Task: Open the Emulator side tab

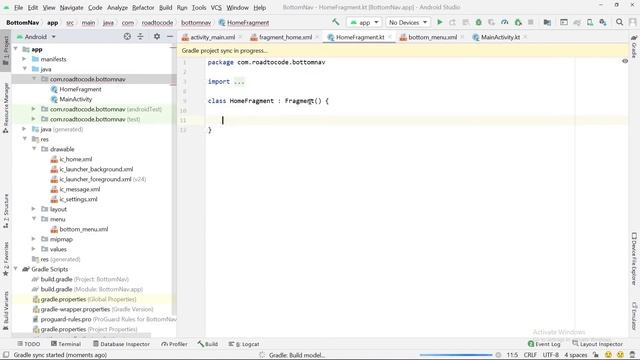Action: (634, 316)
